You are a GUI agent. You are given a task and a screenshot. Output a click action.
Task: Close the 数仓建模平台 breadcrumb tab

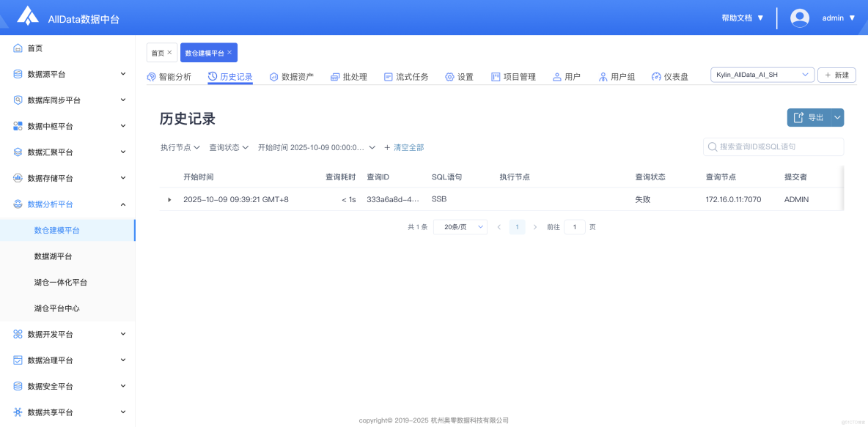pyautogui.click(x=229, y=52)
